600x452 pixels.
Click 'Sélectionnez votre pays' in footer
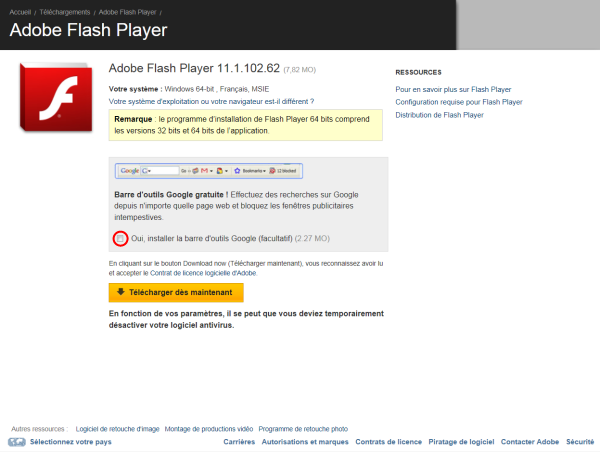click(70, 441)
